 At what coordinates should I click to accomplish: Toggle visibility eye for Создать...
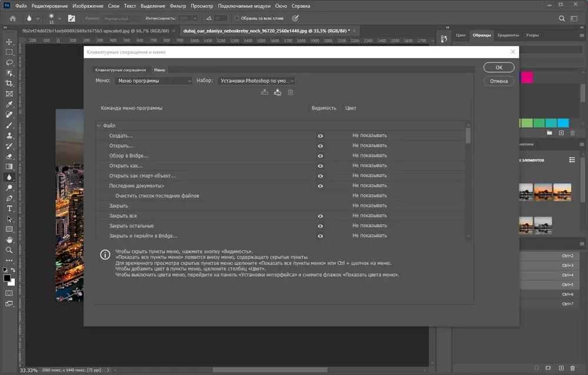click(320, 136)
